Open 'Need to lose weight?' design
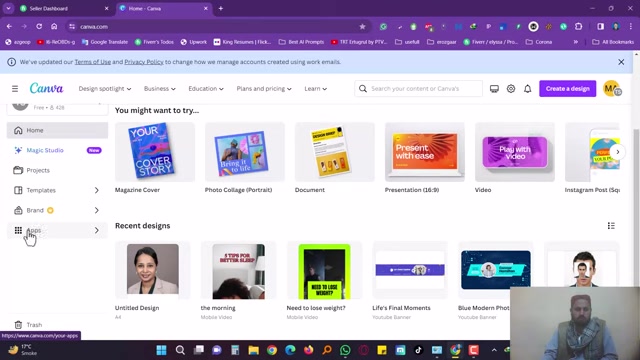The image size is (640, 360). point(324,270)
